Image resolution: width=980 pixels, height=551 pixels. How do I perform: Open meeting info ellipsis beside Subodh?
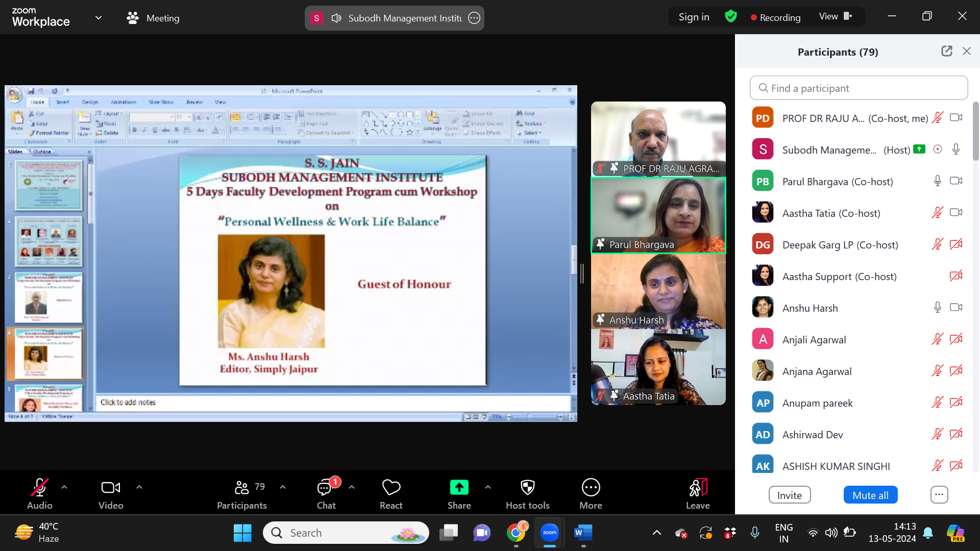[474, 18]
